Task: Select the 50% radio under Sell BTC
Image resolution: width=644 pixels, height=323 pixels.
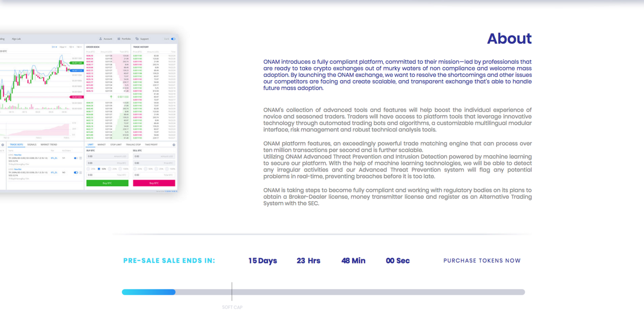Action: [x=146, y=169]
